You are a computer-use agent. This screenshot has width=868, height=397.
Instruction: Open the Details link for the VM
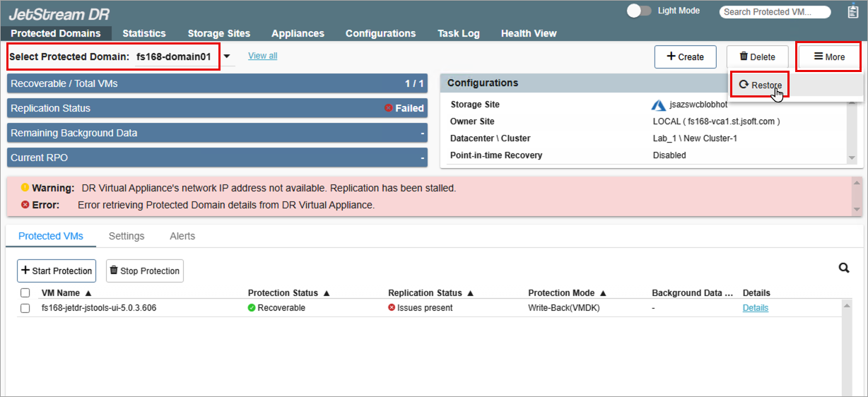[x=755, y=308]
